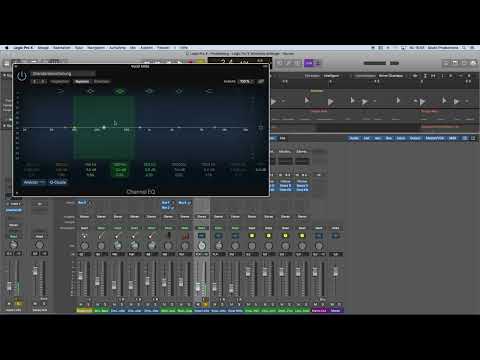The width and height of the screenshot is (480, 360).
Task: Click the Library icon in the control bar
Action: point(6,63)
